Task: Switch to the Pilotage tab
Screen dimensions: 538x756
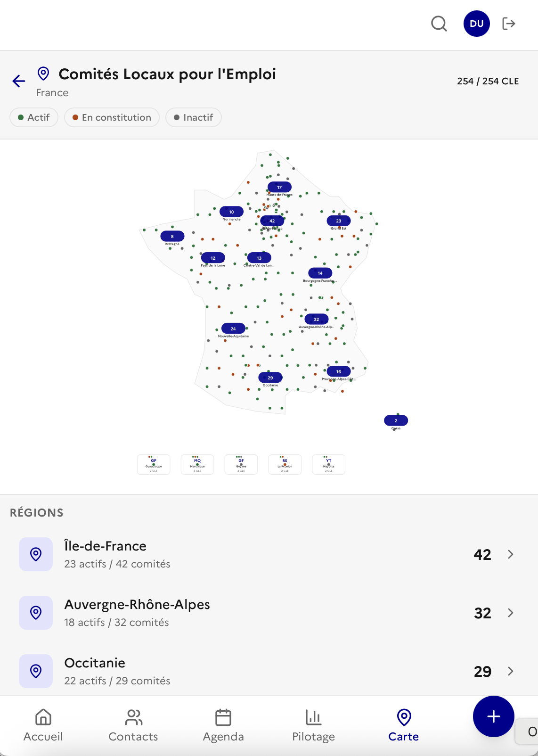Action: 313,725
